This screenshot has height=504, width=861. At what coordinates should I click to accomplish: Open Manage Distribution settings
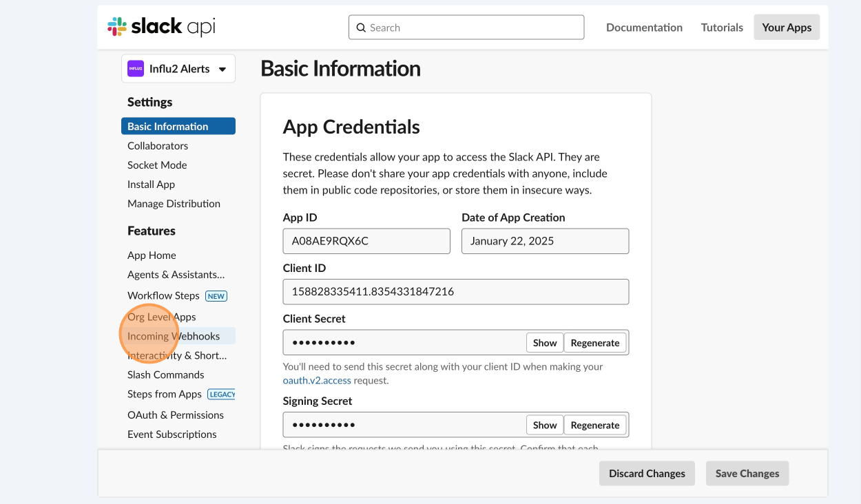[174, 203]
